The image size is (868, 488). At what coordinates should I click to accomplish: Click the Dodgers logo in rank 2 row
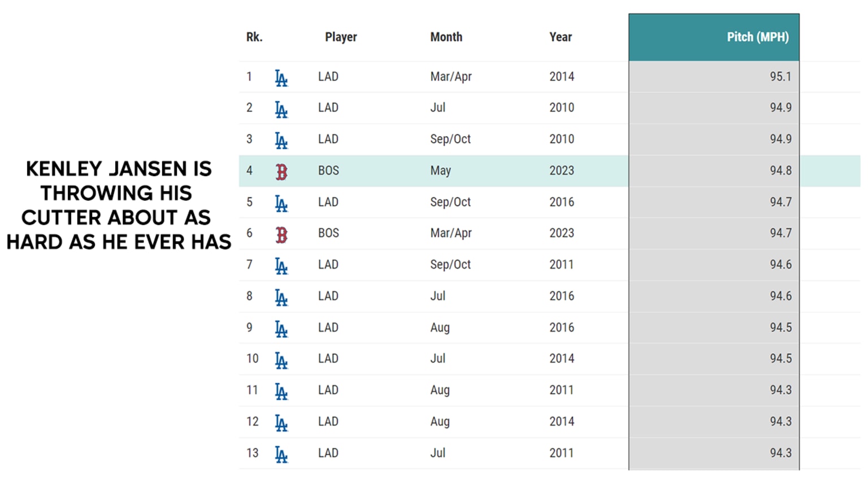281,109
